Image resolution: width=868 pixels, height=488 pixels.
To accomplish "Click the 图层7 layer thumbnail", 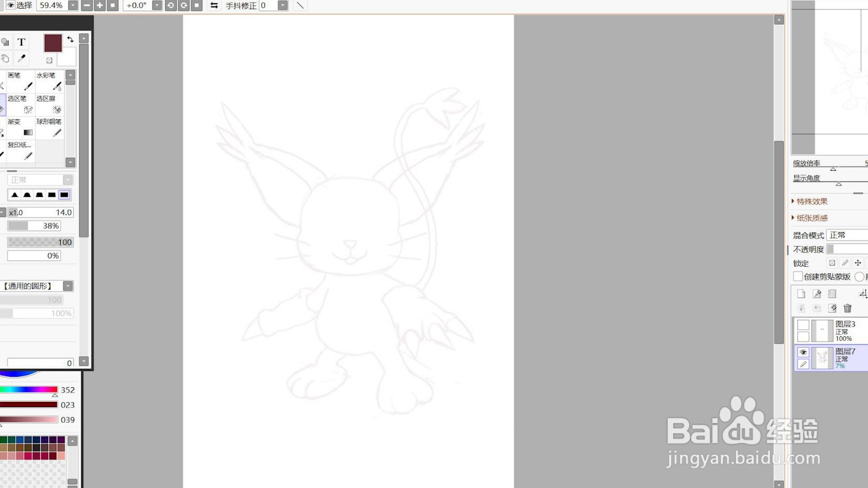I will point(822,358).
